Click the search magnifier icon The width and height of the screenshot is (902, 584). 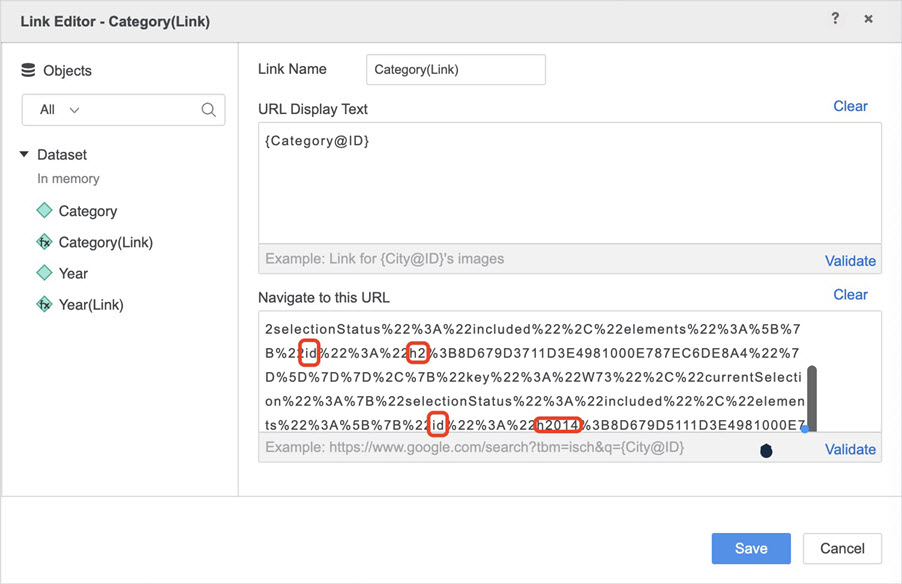(208, 110)
